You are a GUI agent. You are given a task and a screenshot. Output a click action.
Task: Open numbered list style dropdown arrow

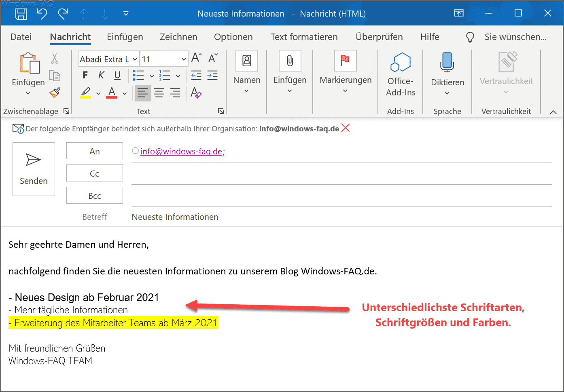pyautogui.click(x=178, y=76)
